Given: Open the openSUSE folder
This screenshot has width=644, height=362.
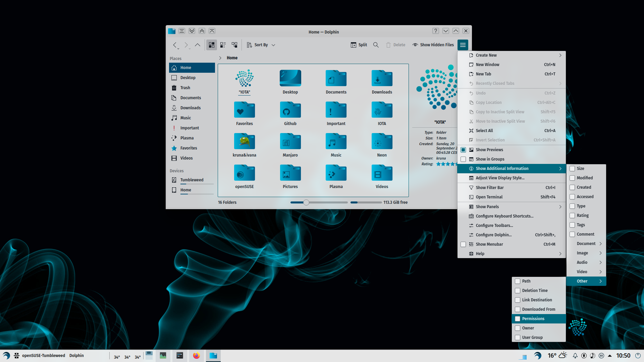Looking at the screenshot, I should [245, 173].
